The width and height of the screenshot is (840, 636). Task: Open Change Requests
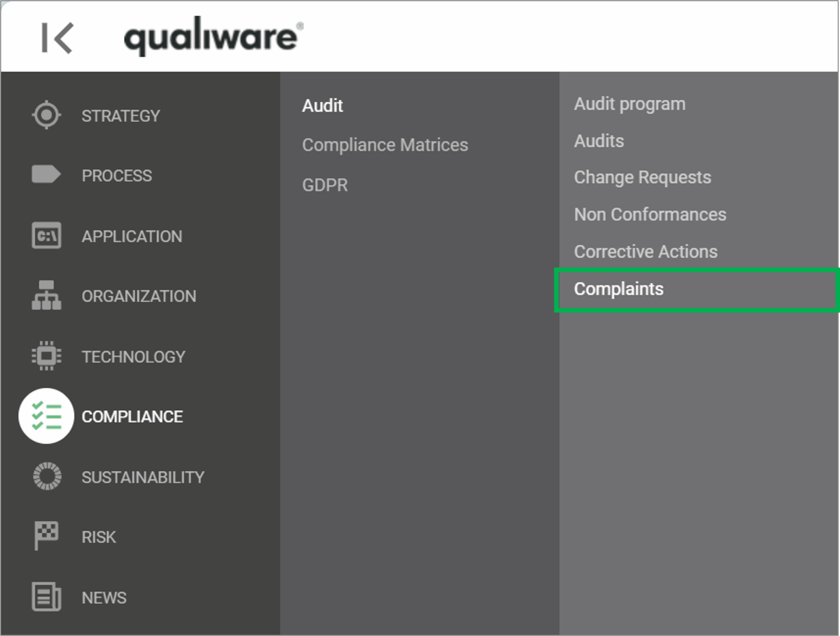[x=642, y=177]
